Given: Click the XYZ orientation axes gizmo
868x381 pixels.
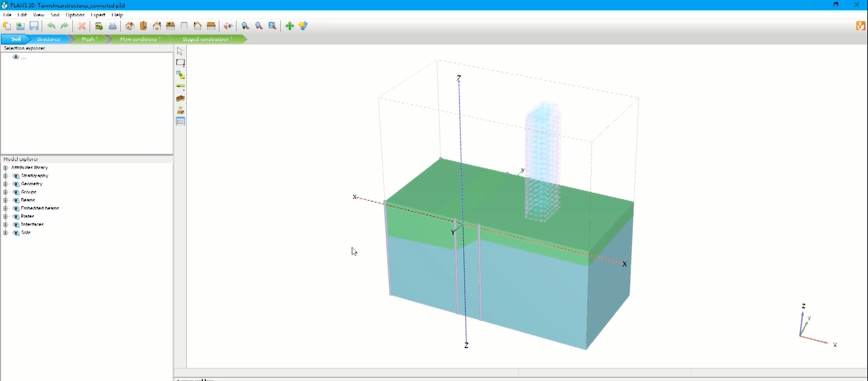Looking at the screenshot, I should pos(817,325).
